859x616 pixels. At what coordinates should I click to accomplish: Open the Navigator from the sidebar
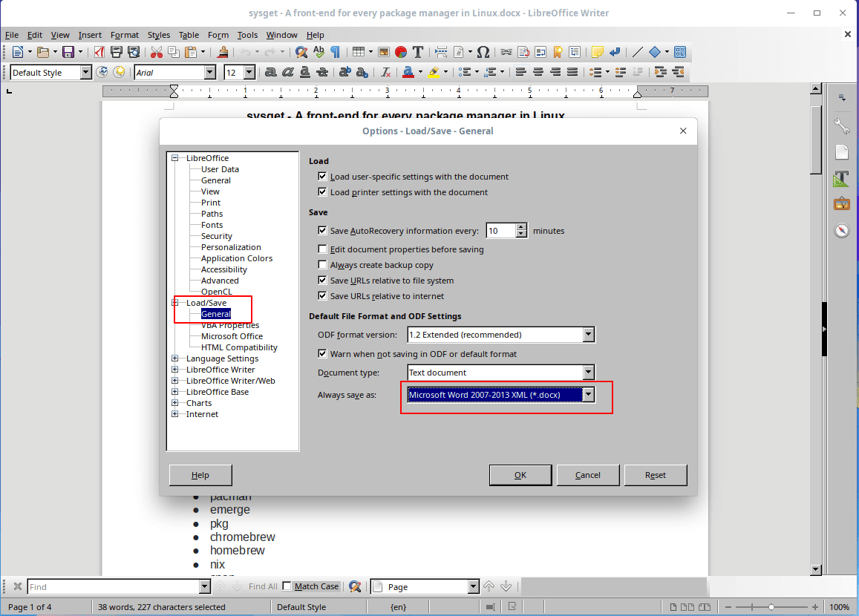(x=842, y=230)
